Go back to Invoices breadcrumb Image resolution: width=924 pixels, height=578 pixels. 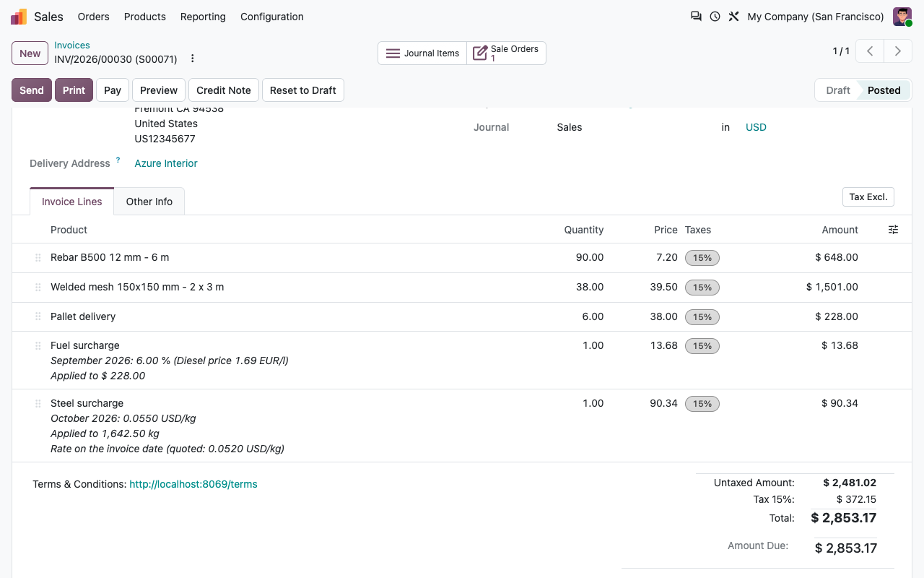[x=72, y=46]
